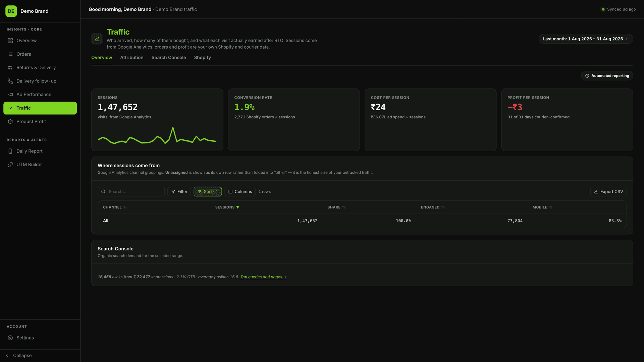Click the Delivery follow-up phone icon

(10, 81)
